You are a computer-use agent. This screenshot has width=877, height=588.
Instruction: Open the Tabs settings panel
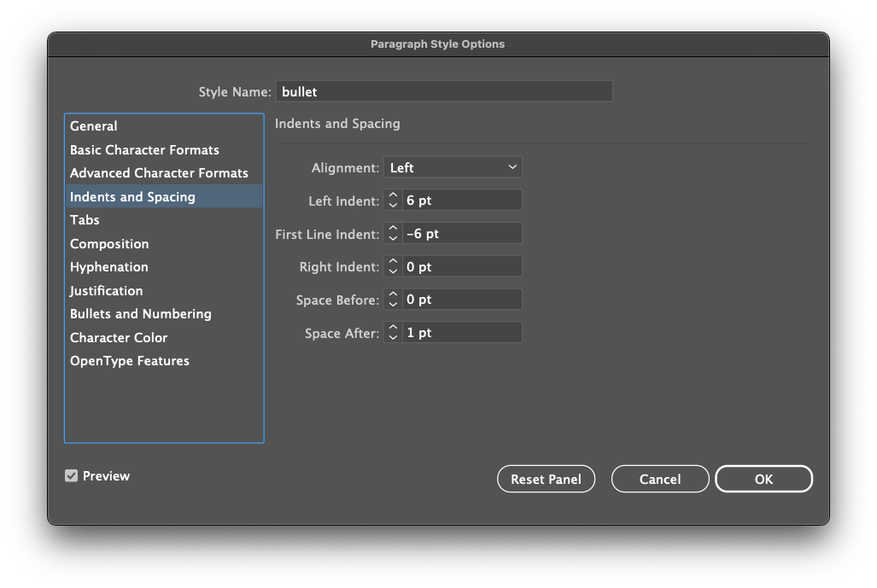pos(85,219)
